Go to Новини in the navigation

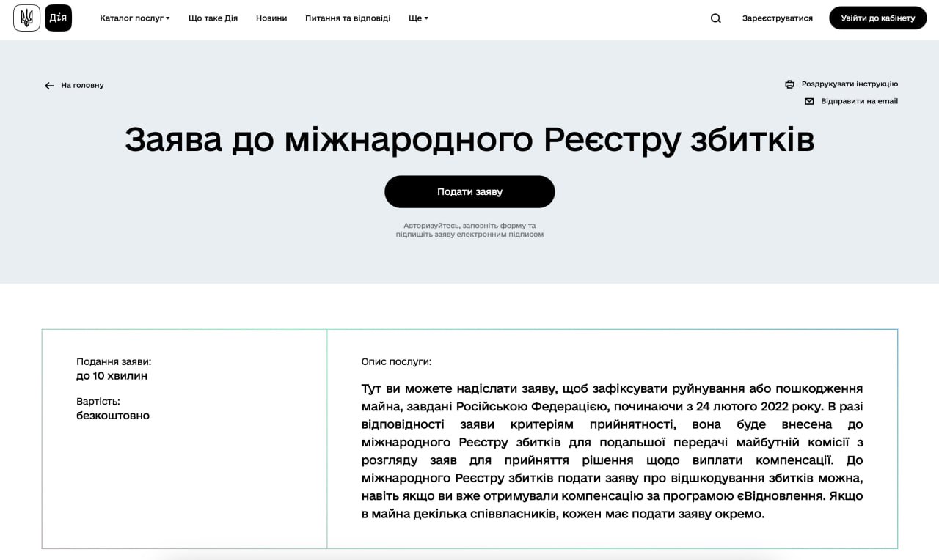(271, 18)
